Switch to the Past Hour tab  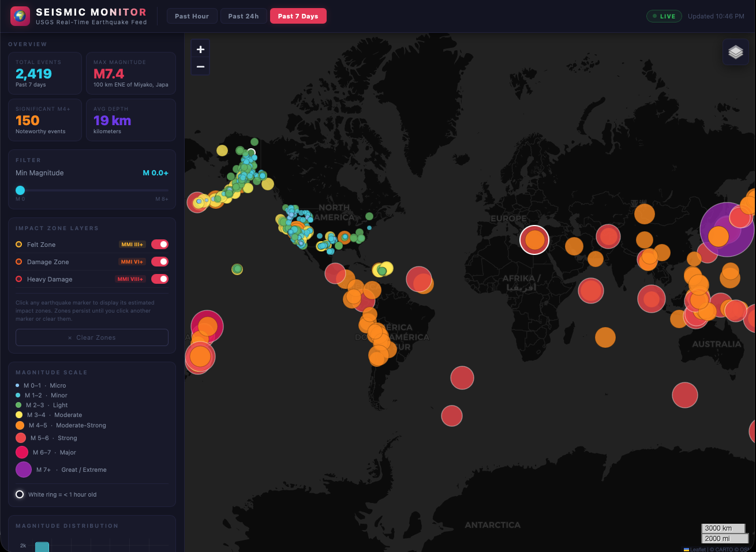click(x=192, y=16)
